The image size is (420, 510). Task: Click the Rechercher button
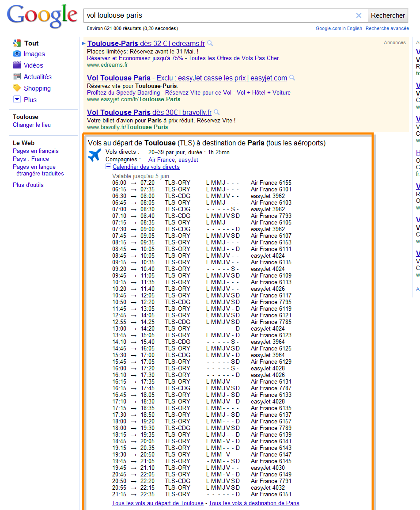click(x=388, y=15)
